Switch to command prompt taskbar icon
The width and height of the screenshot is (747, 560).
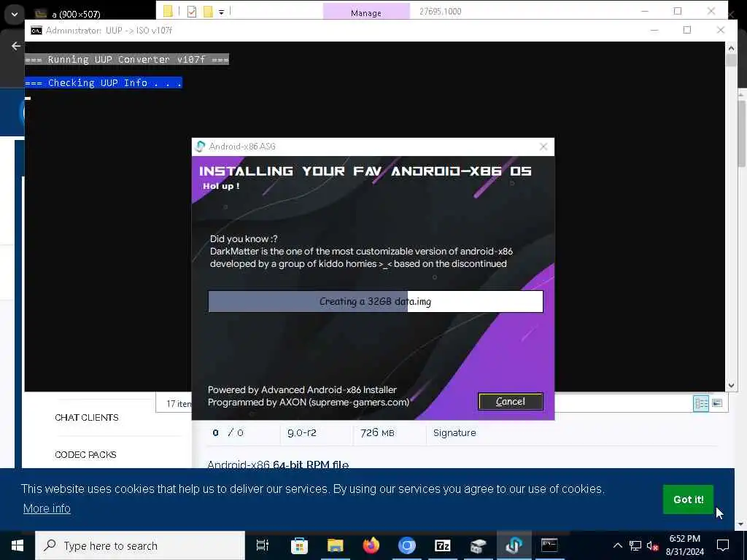coord(549,545)
